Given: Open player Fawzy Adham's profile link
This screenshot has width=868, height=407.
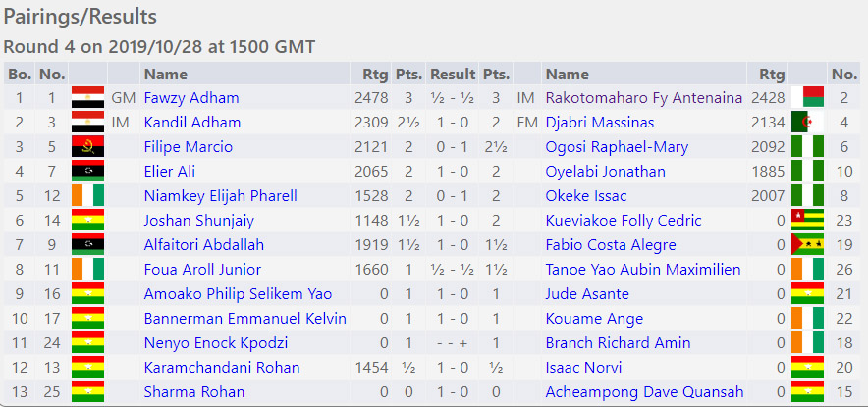Looking at the screenshot, I should coord(191,98).
